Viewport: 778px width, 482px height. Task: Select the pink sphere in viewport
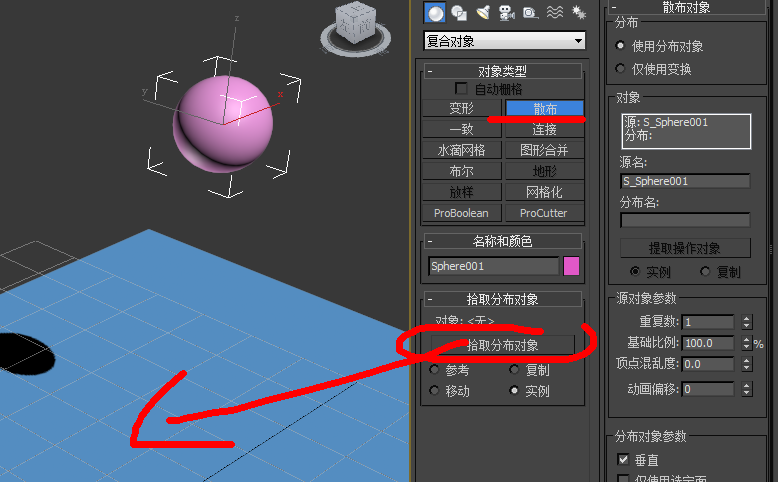pyautogui.click(x=223, y=124)
